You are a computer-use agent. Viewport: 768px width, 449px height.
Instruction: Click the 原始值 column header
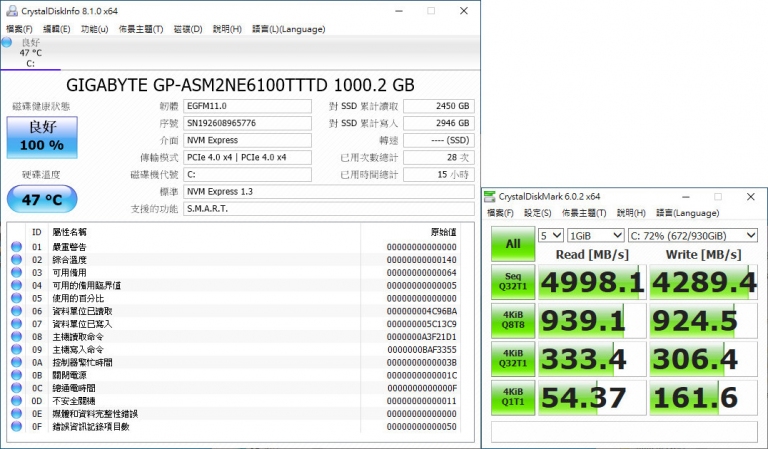pyautogui.click(x=443, y=232)
